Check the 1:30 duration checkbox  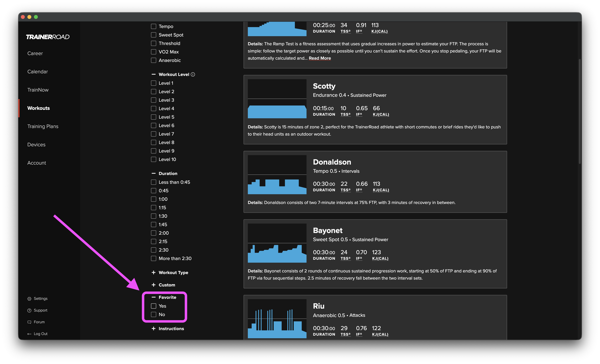pos(153,216)
